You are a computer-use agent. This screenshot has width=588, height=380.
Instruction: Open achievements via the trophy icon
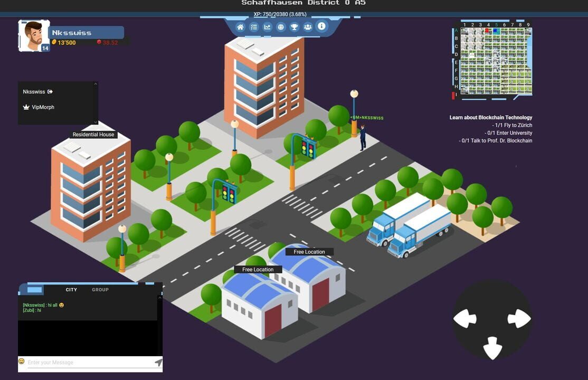(295, 26)
